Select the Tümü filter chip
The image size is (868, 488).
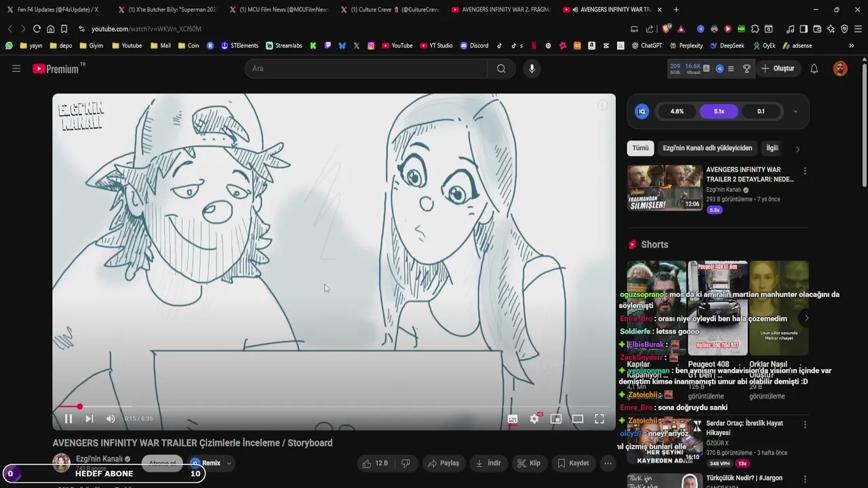coord(641,148)
